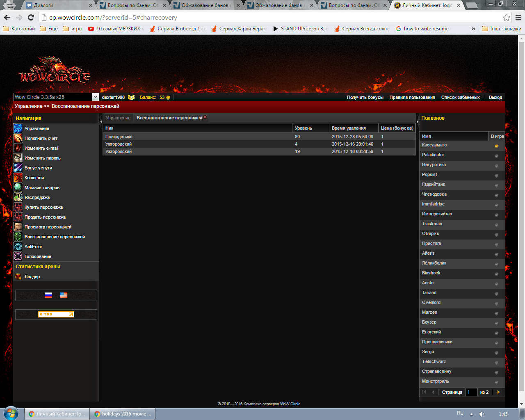525x420 pixels.
Task: Open Магазин товаров via its globe icon
Action: click(18, 187)
